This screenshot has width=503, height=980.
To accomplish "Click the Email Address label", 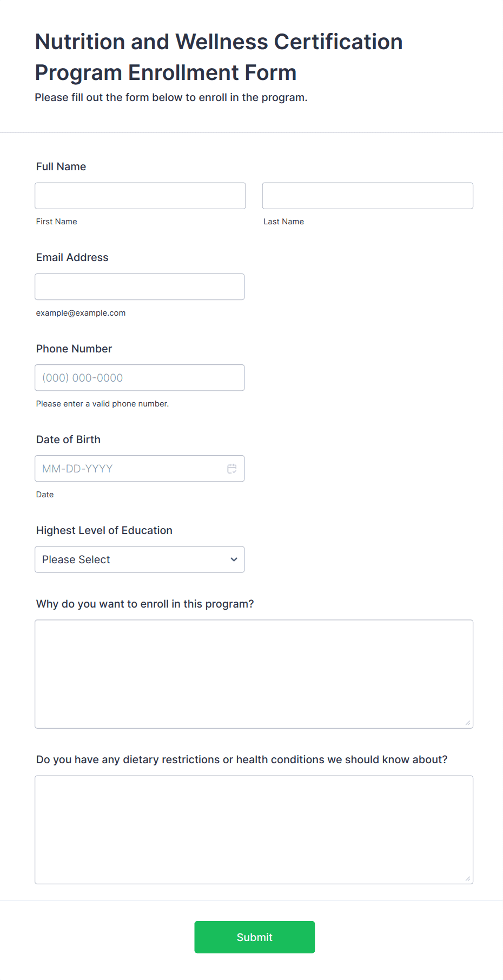I will coord(72,257).
